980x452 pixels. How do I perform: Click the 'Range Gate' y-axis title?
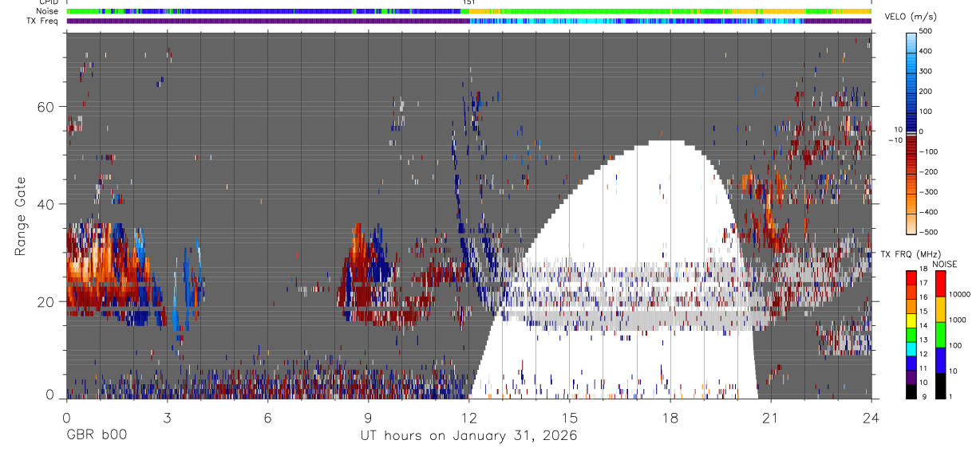click(x=22, y=217)
